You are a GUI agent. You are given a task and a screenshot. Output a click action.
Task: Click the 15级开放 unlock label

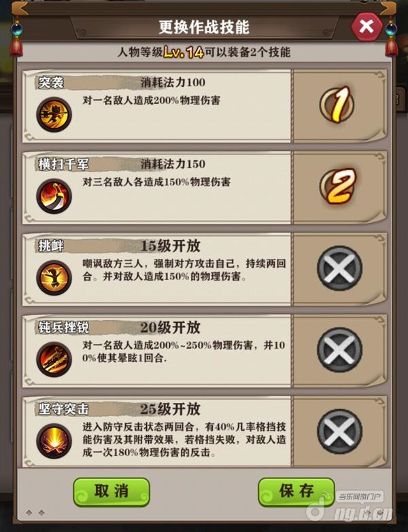tap(171, 246)
